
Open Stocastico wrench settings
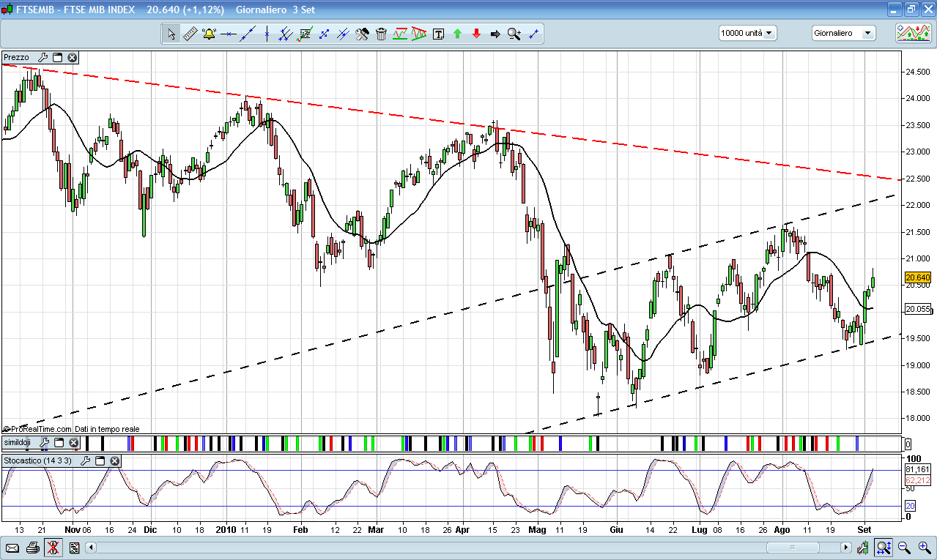[86, 461]
